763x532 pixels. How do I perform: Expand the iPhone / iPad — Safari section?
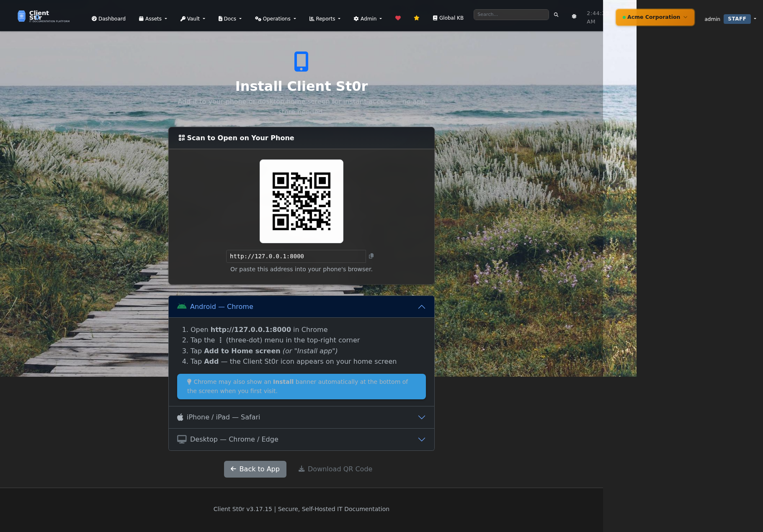(302, 417)
